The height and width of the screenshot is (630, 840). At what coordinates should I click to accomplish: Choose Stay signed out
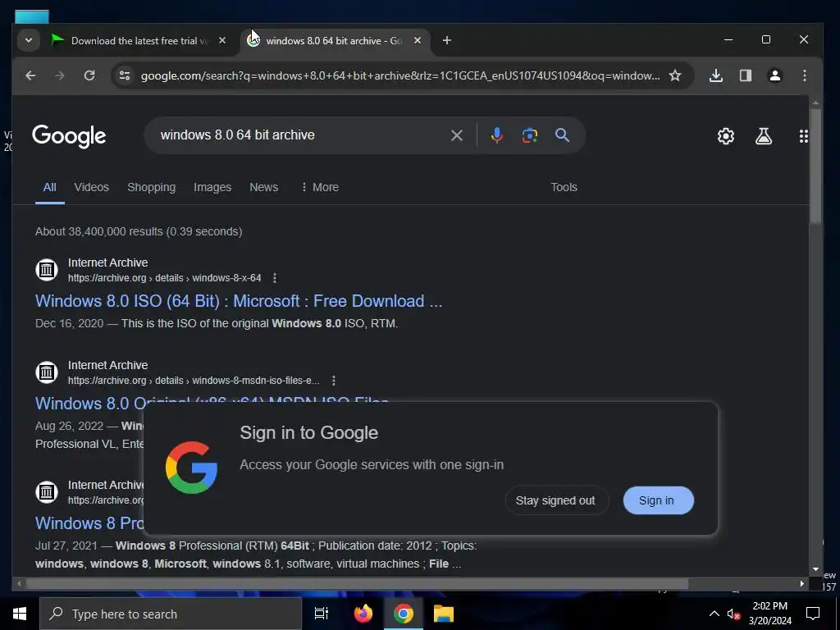click(x=555, y=500)
